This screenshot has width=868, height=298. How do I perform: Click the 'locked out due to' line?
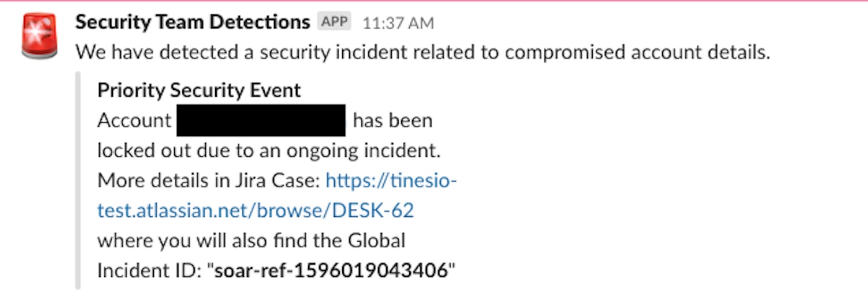pos(268,151)
